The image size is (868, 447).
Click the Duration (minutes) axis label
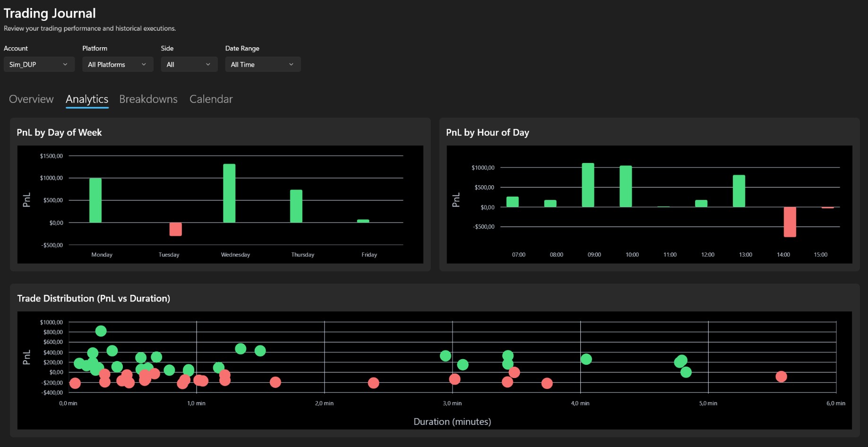click(452, 421)
